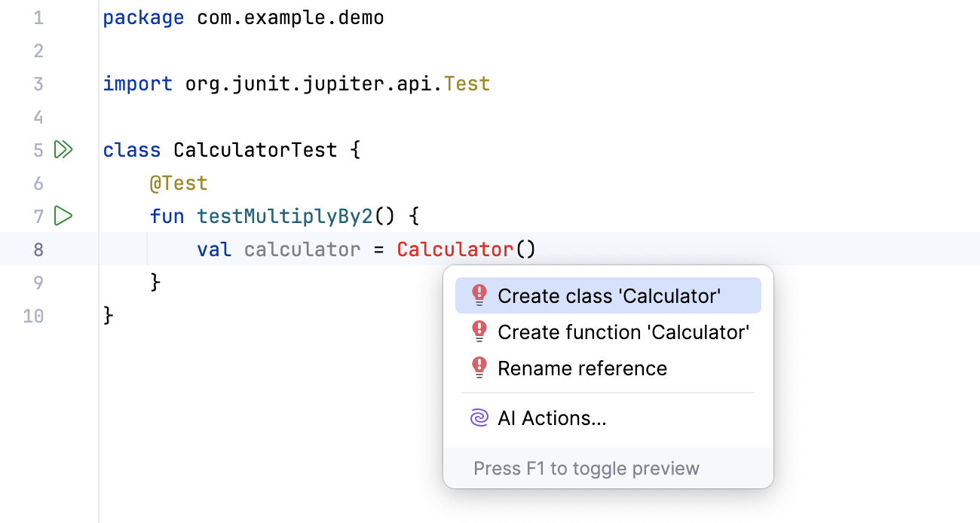Click the red unresolved Calculator reference
Viewport: 980px width, 523px height.
pyautogui.click(x=455, y=249)
